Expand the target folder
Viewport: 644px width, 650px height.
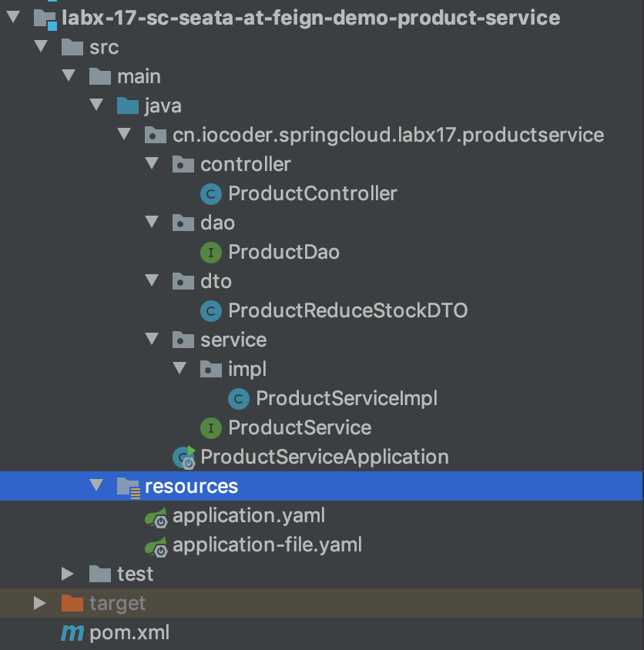(x=40, y=603)
